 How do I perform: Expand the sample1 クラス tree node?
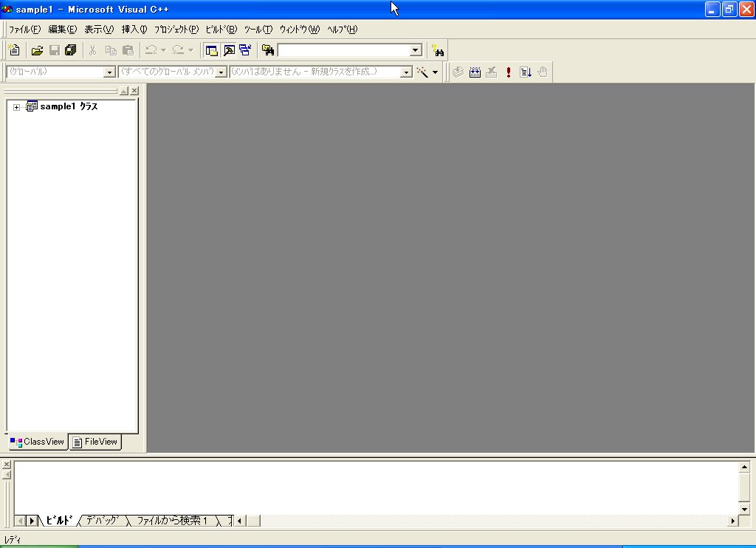[x=16, y=107]
